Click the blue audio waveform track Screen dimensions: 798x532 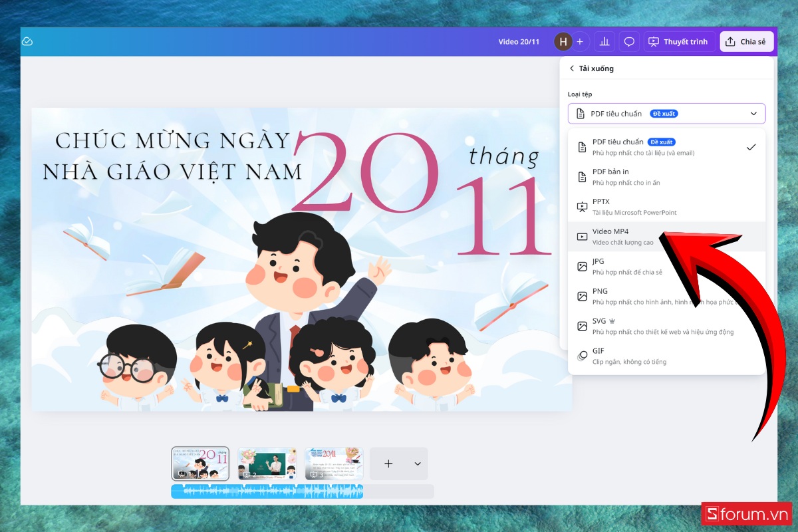(x=266, y=491)
